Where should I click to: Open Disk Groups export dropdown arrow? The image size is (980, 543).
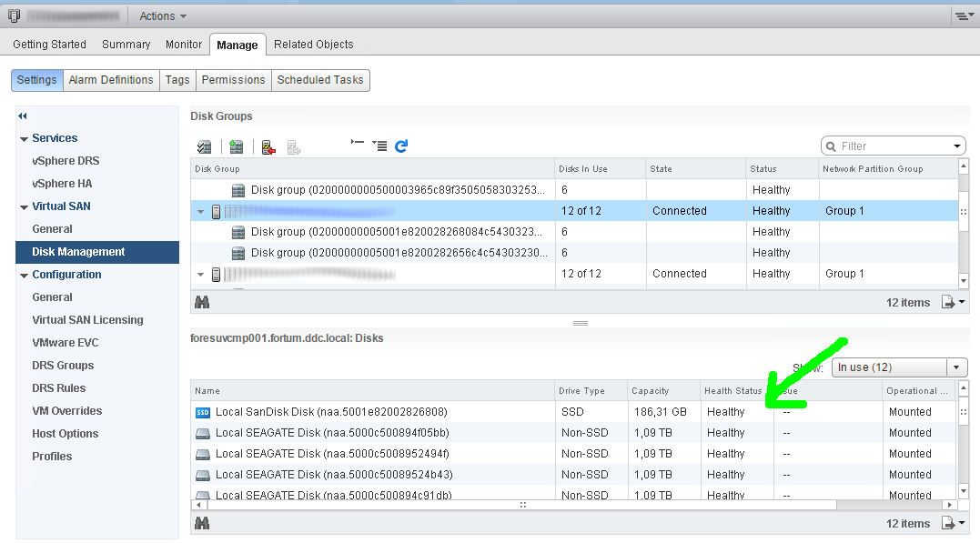pyautogui.click(x=962, y=302)
